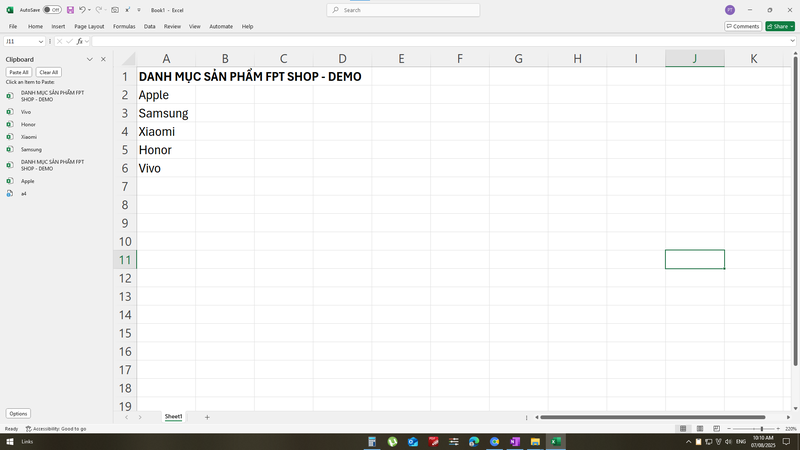Open the Help tab

[x=247, y=27]
